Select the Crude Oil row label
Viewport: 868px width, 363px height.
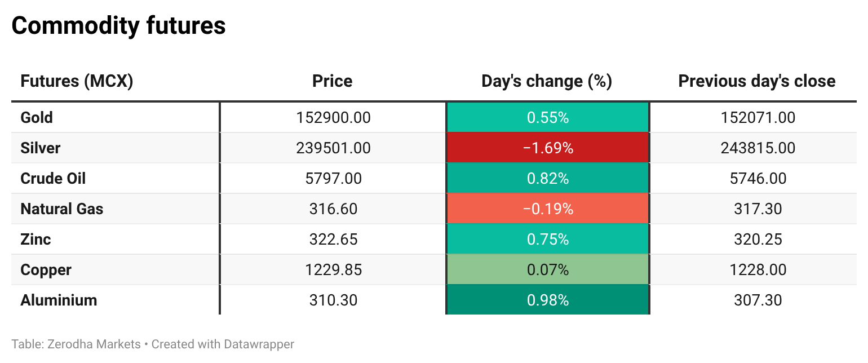pos(53,179)
